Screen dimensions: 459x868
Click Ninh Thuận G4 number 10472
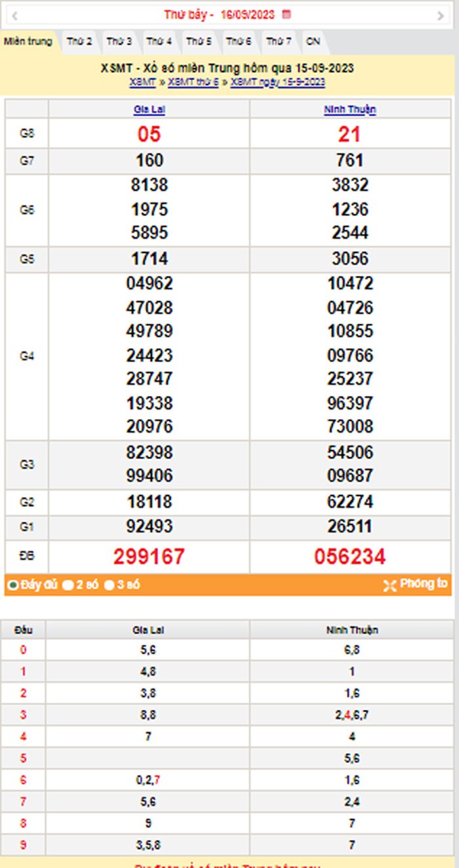(x=350, y=284)
